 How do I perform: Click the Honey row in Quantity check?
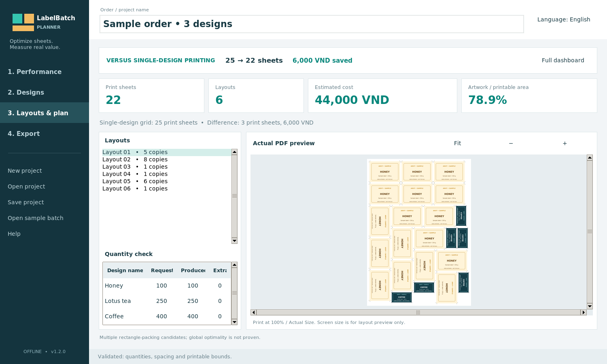click(x=167, y=286)
